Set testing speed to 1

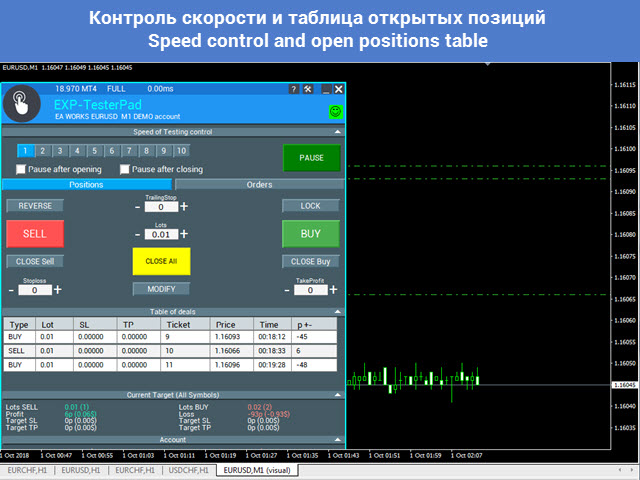(25, 151)
